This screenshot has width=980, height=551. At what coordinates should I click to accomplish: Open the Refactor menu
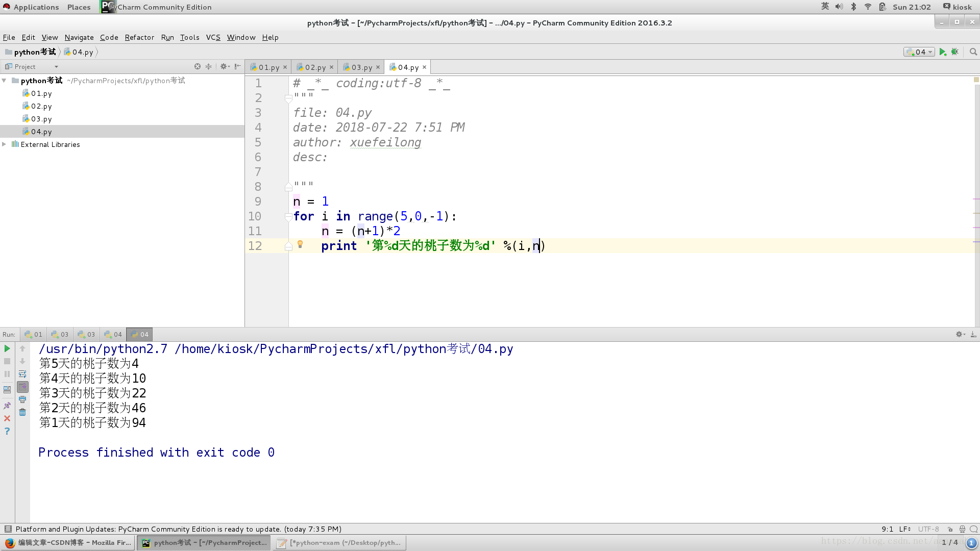[139, 37]
